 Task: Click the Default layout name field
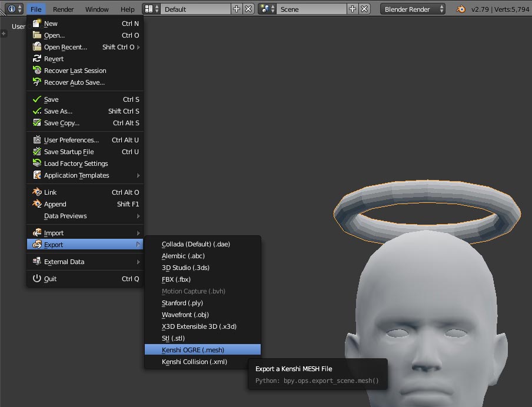pyautogui.click(x=194, y=9)
